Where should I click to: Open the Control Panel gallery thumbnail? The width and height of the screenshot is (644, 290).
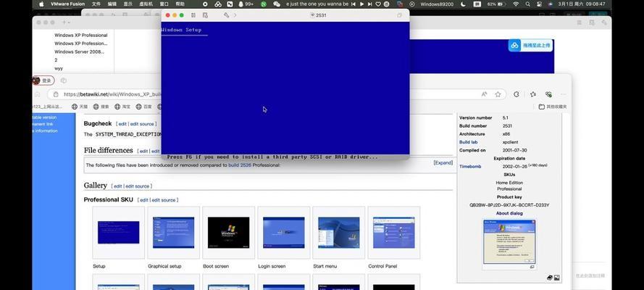[394, 233]
